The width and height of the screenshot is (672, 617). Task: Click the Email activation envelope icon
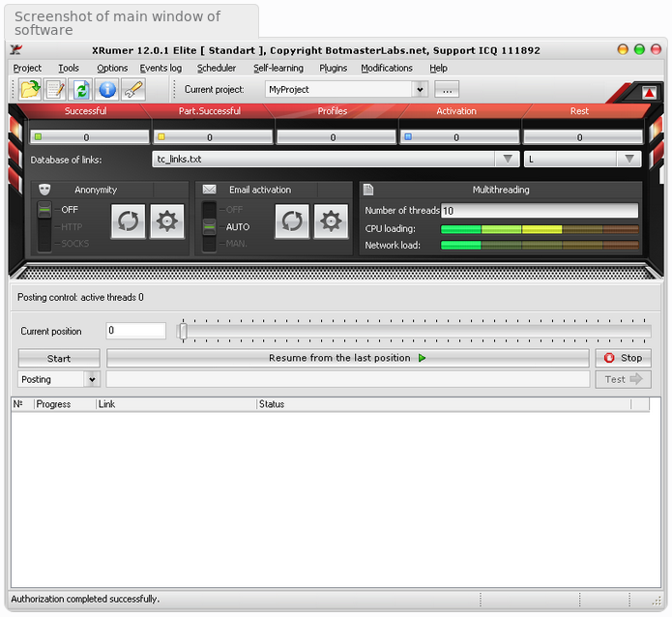pyautogui.click(x=209, y=190)
